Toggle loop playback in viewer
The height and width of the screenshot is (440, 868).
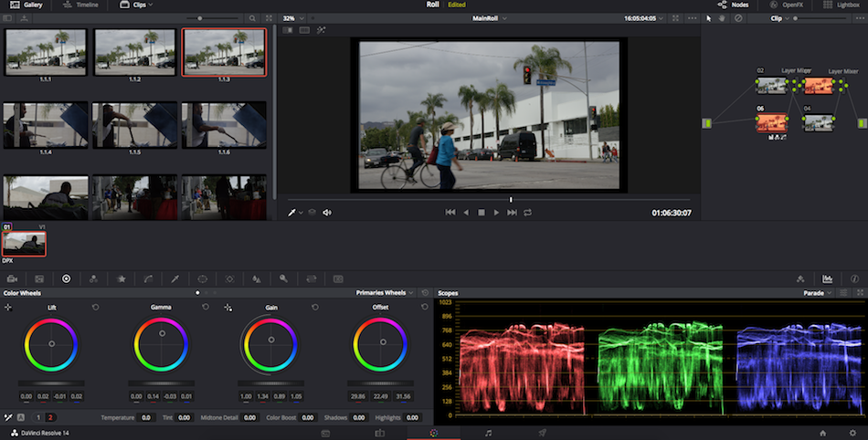[x=527, y=213]
